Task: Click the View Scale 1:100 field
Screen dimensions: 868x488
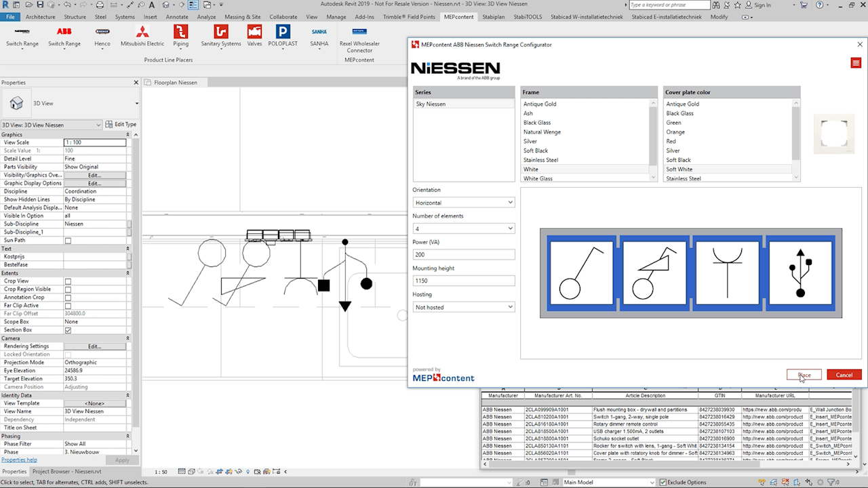Action: (94, 142)
